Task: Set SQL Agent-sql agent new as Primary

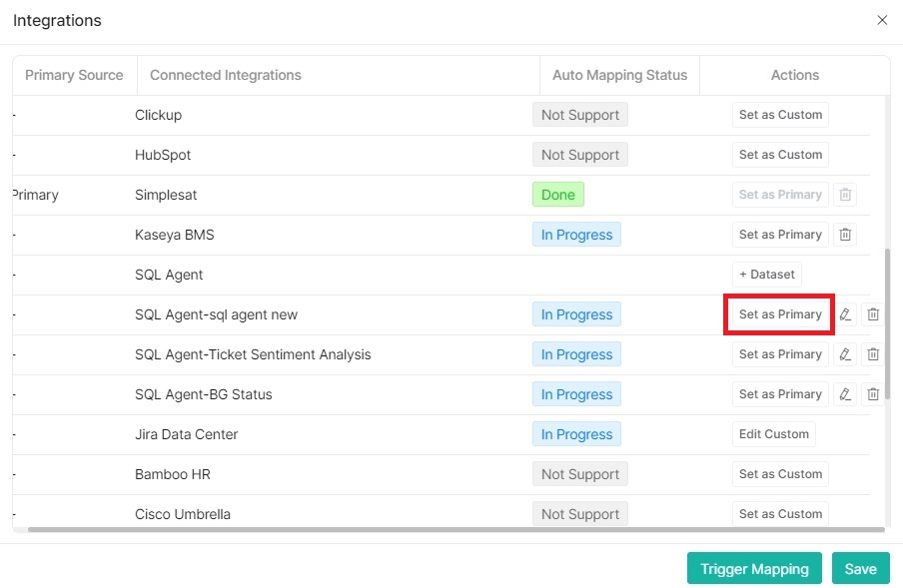Action: point(779,313)
